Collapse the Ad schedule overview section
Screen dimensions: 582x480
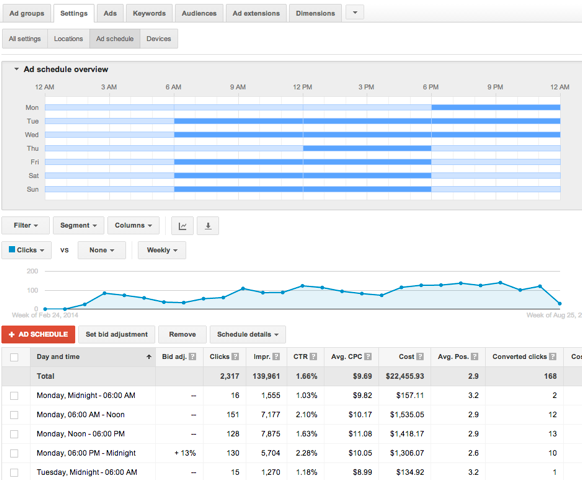click(x=16, y=69)
